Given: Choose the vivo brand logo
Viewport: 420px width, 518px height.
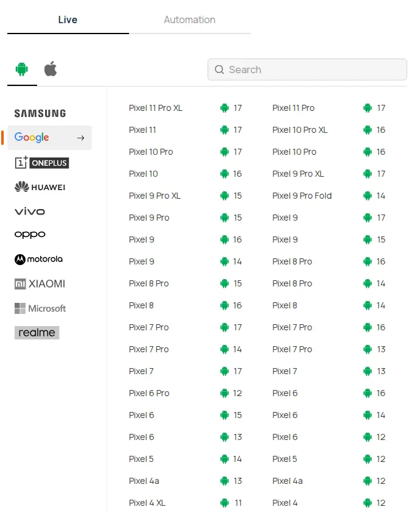Looking at the screenshot, I should pos(30,211).
